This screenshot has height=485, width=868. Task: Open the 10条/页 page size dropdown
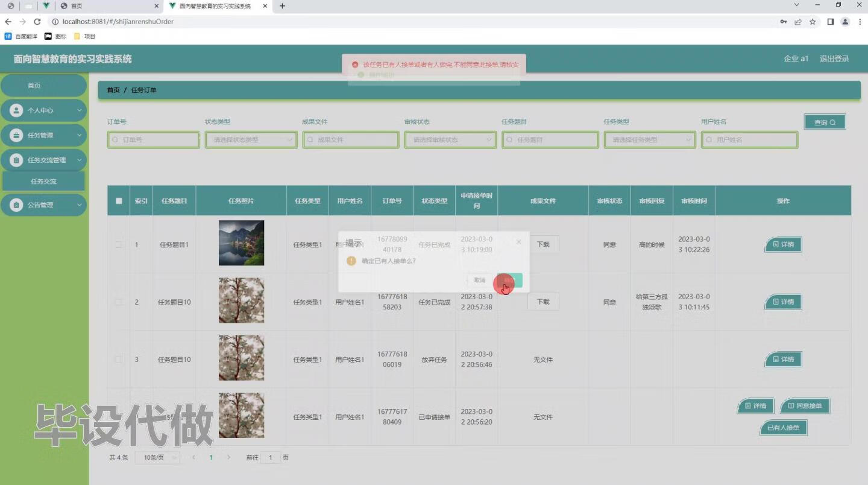[x=157, y=457]
